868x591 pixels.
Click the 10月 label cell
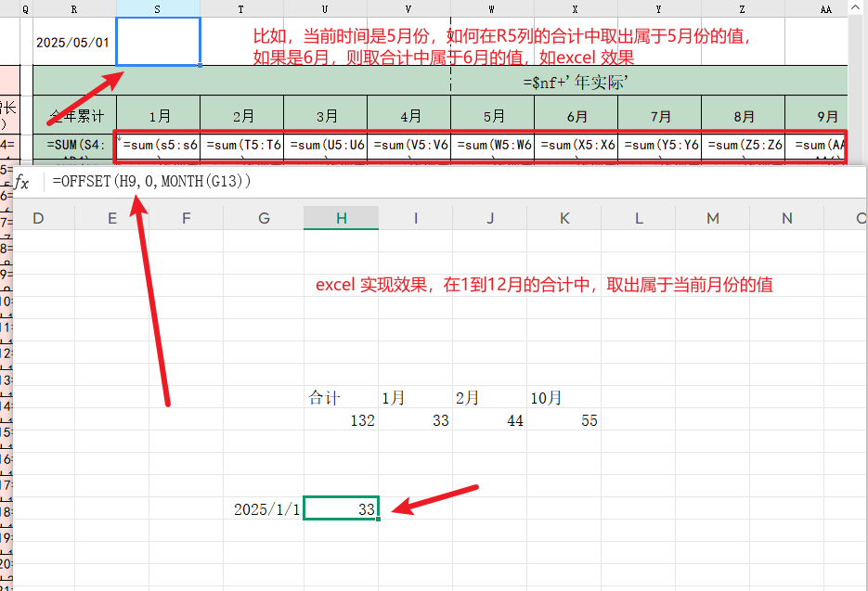(564, 397)
